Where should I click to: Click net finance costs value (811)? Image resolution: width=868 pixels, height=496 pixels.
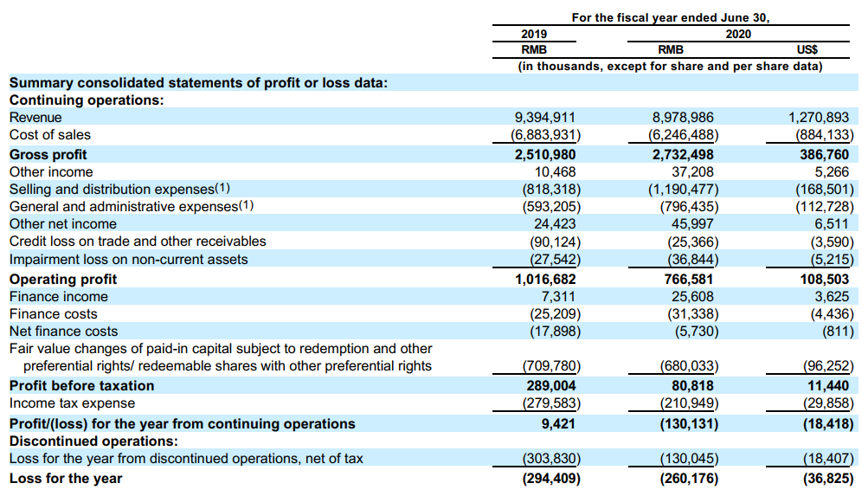[838, 331]
